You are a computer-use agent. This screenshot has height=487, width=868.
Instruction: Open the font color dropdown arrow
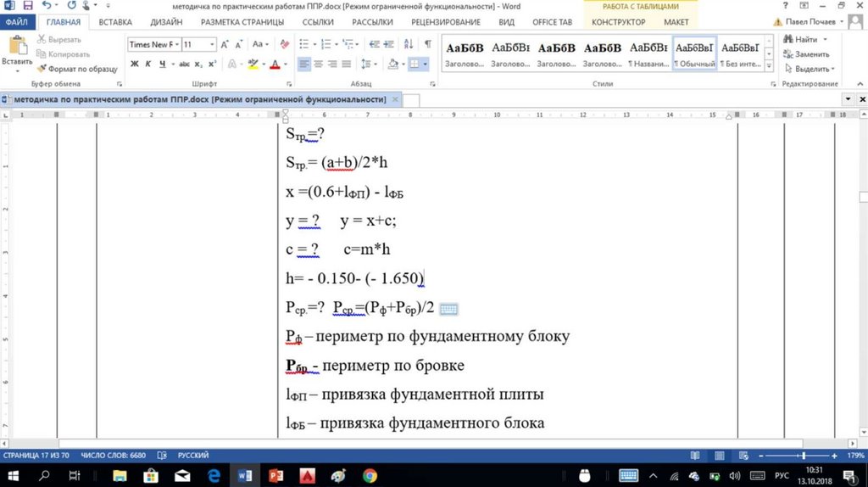[286, 64]
